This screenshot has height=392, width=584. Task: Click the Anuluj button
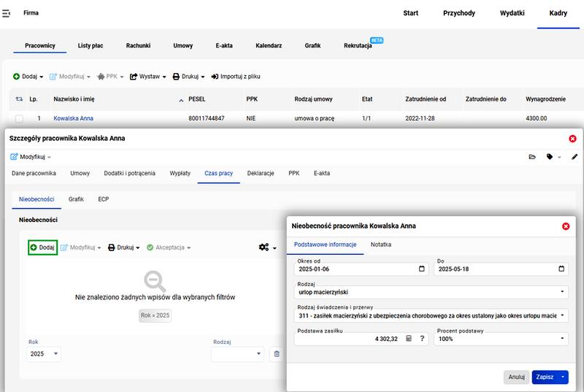pyautogui.click(x=516, y=377)
